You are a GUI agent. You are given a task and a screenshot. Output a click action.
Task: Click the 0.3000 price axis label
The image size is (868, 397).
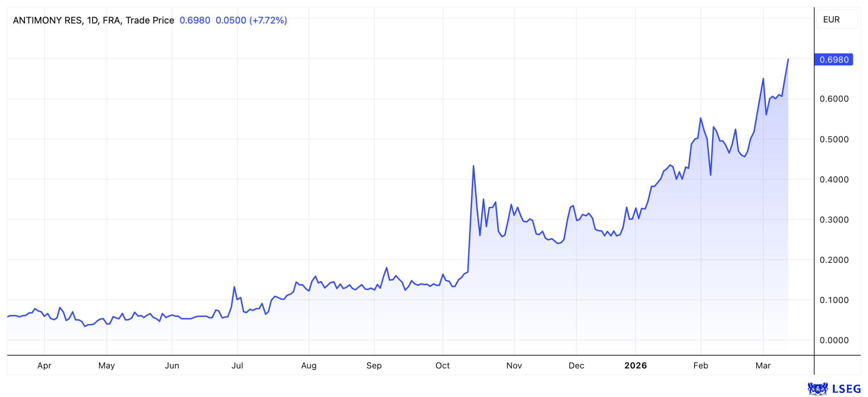click(x=834, y=219)
